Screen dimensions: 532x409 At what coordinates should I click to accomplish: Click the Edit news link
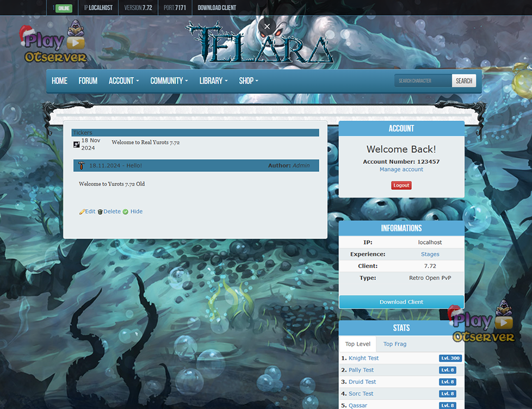tap(90, 211)
